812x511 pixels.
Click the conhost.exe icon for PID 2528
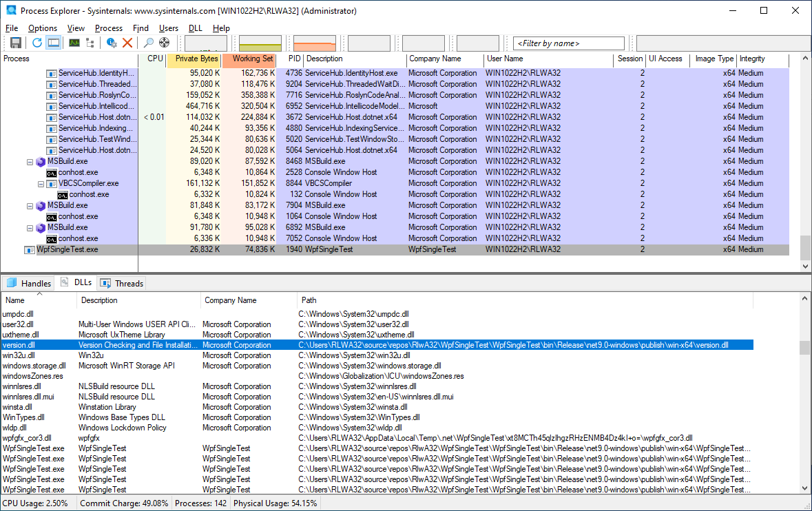point(51,173)
